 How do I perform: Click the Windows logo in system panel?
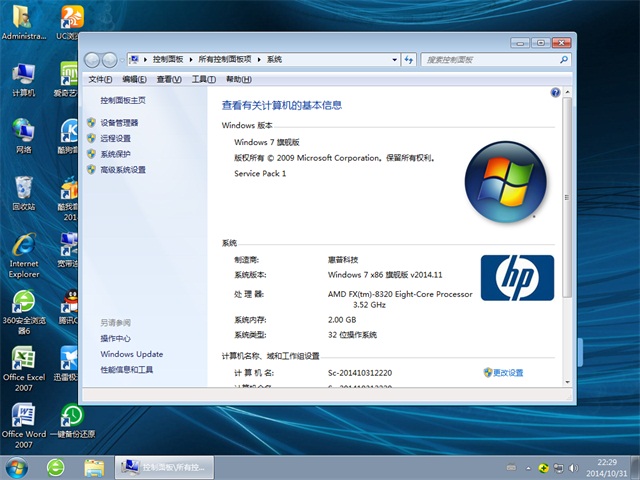(505, 182)
